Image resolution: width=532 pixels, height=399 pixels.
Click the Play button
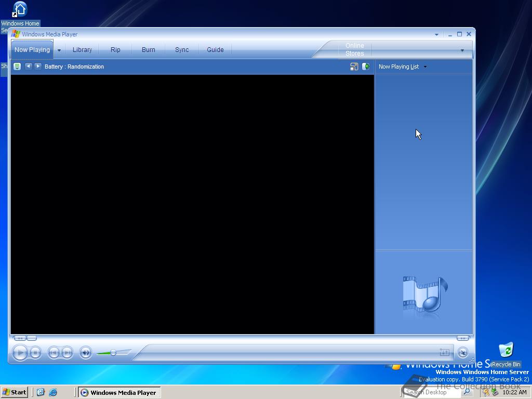pyautogui.click(x=20, y=353)
